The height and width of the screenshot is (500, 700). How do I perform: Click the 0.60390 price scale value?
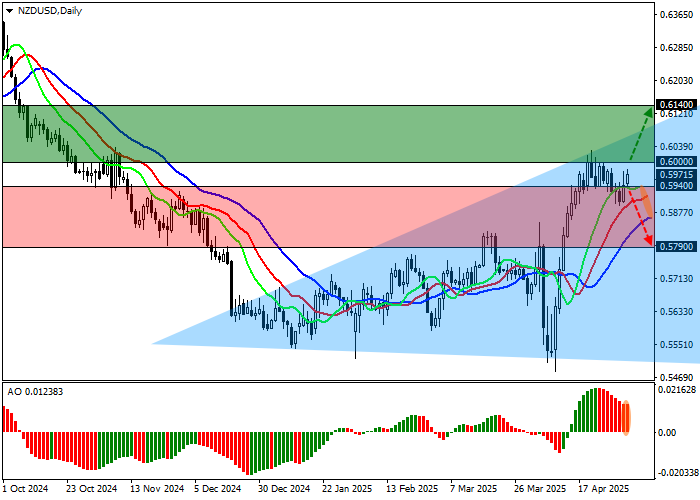(x=677, y=147)
